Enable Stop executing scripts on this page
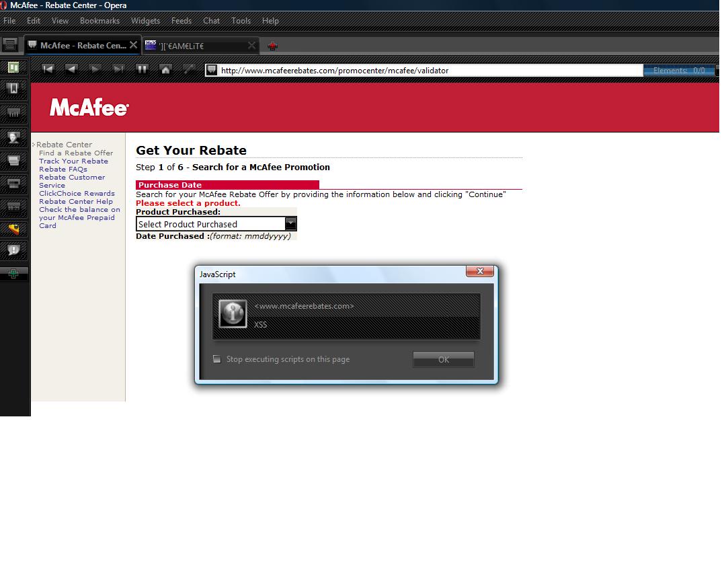The height and width of the screenshot is (561, 728). pos(217,359)
